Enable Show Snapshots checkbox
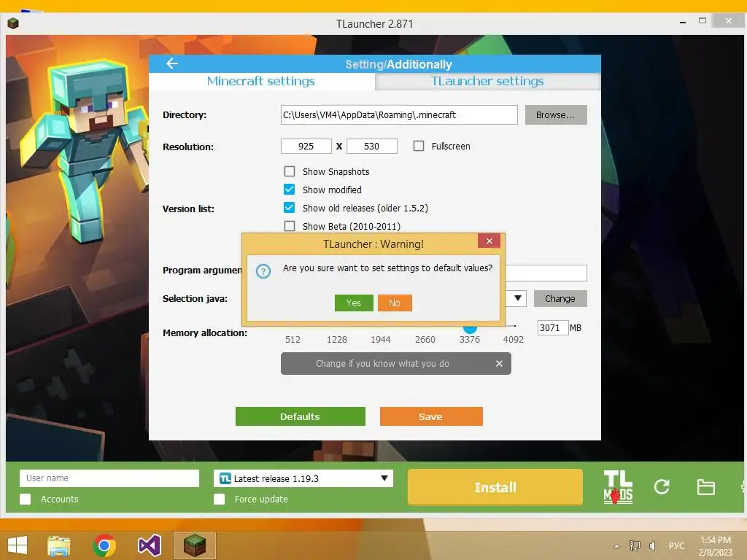747x560 pixels. (289, 171)
